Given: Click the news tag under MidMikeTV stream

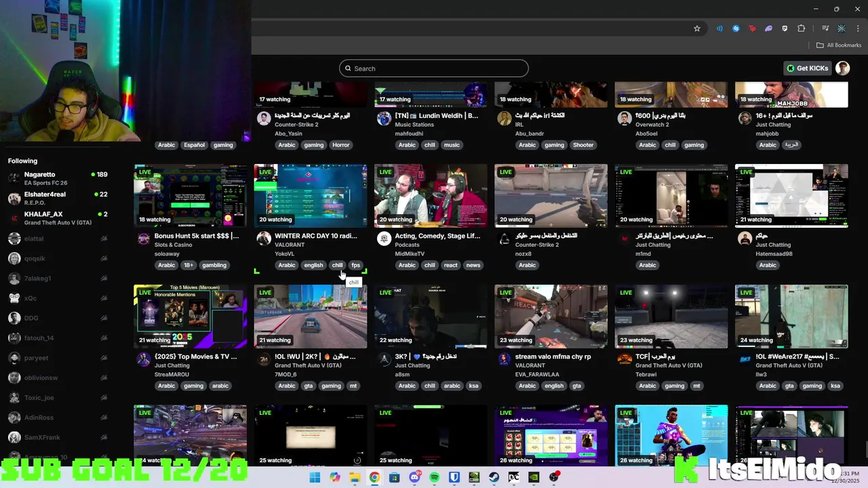Looking at the screenshot, I should tap(473, 265).
